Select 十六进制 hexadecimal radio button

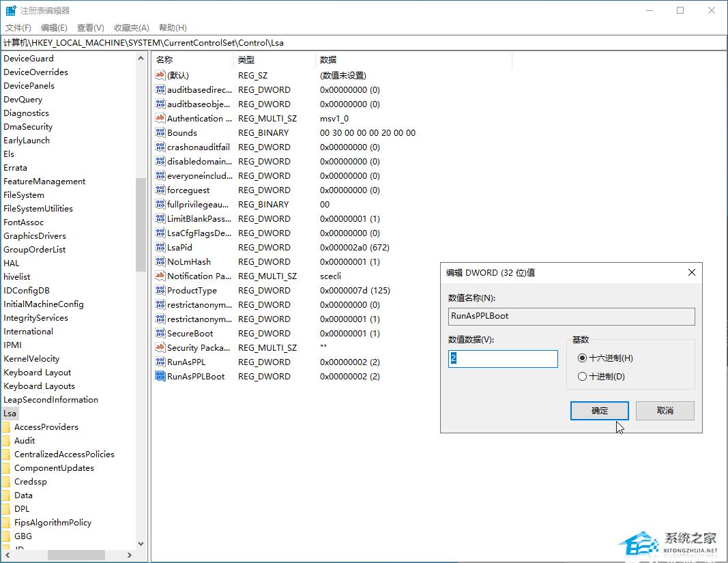pos(582,358)
